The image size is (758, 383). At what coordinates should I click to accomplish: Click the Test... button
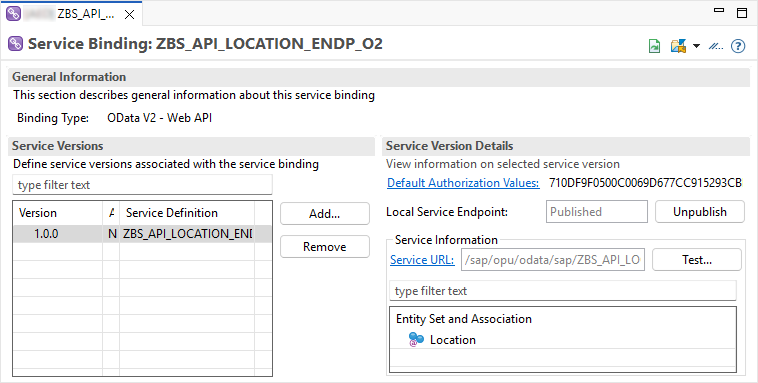697,260
